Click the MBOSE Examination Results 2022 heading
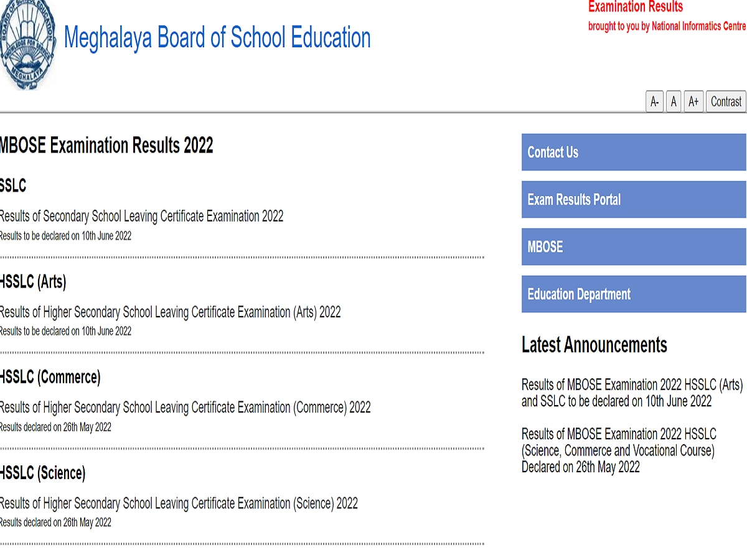The width and height of the screenshot is (747, 560). [x=106, y=146]
